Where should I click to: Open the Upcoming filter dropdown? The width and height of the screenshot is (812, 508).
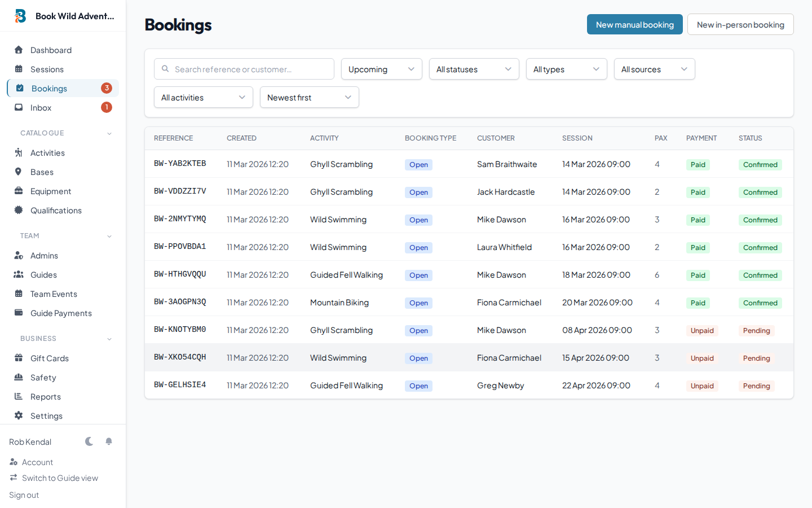(381, 69)
